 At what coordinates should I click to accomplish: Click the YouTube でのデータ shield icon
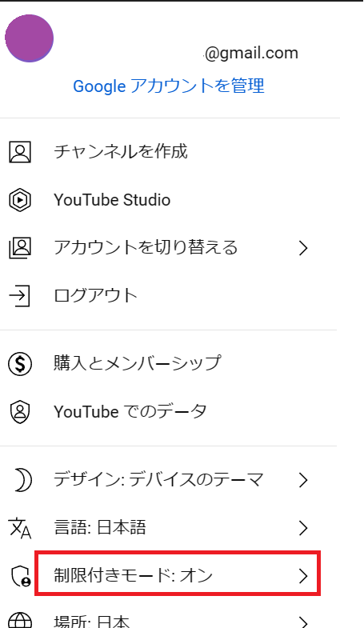point(20,412)
